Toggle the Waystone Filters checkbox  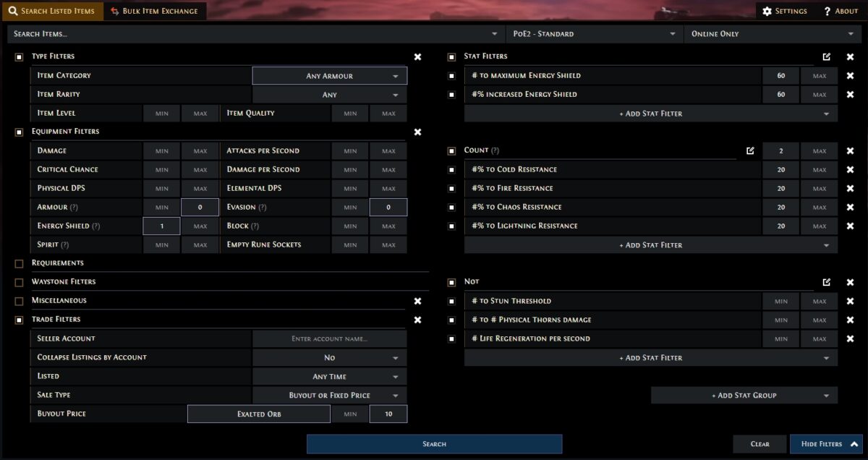(x=20, y=282)
